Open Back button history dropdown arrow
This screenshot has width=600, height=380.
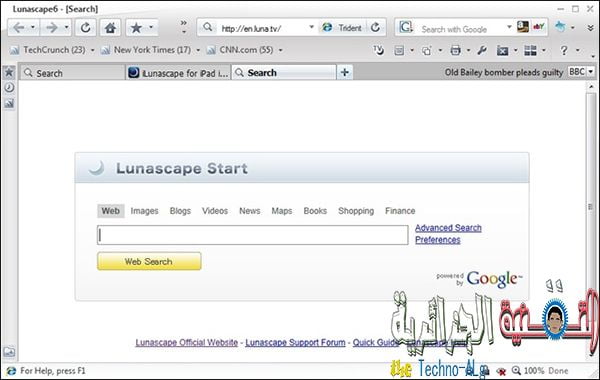point(33,27)
